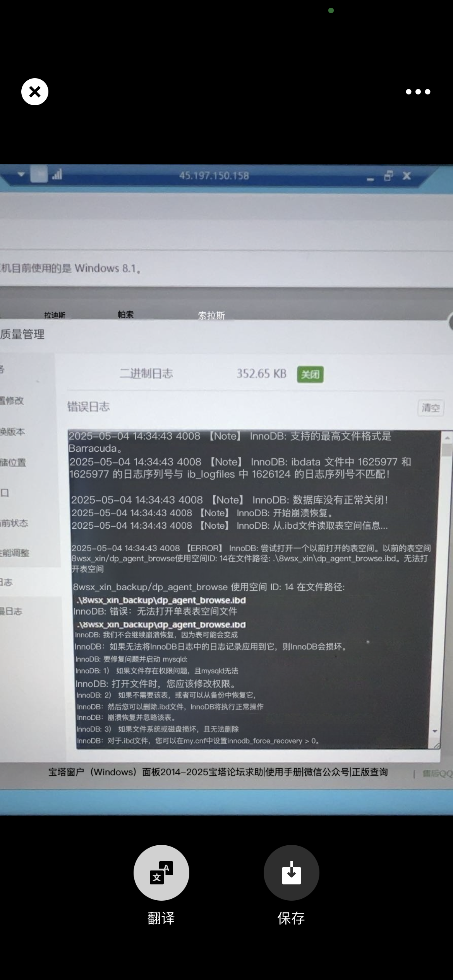Click the 帕索 label
The height and width of the screenshot is (980, 453).
tap(126, 314)
